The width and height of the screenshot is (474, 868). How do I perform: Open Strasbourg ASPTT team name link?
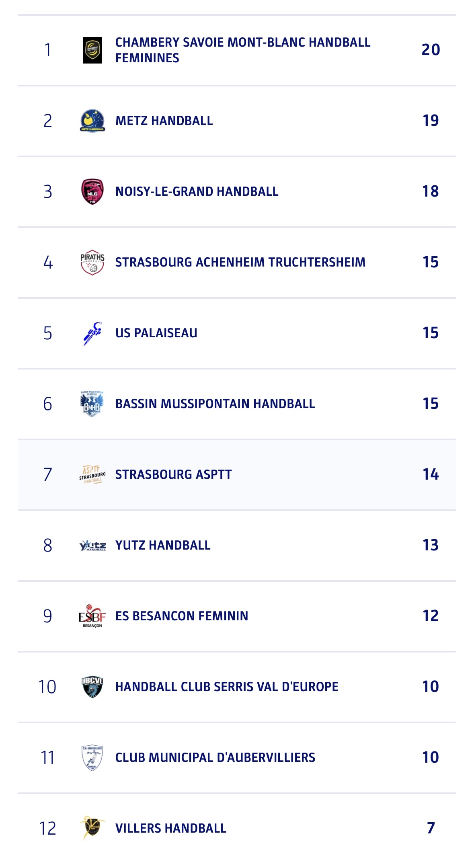pos(173,474)
